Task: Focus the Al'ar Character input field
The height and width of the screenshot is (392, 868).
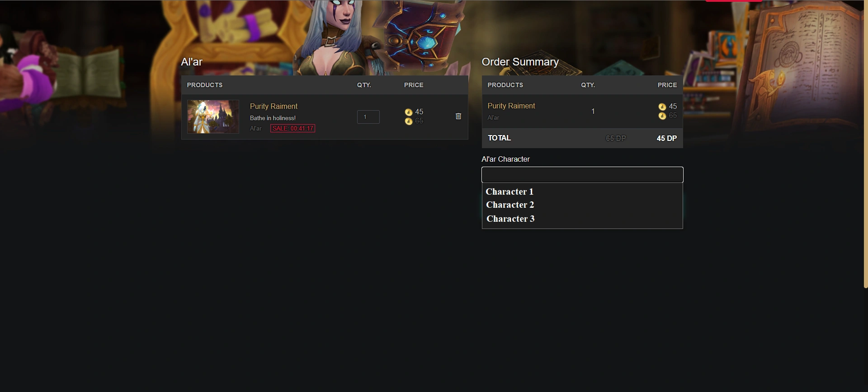Action: (x=582, y=175)
